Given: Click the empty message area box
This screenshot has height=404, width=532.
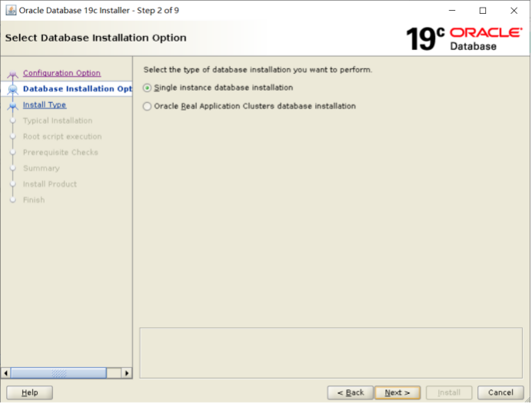Looking at the screenshot, I should [331, 353].
